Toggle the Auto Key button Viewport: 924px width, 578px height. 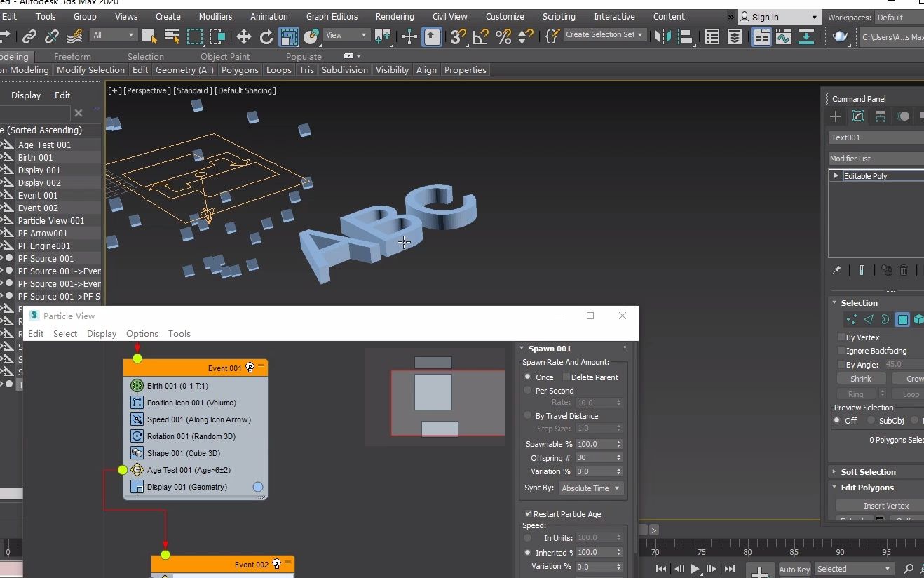coord(794,569)
